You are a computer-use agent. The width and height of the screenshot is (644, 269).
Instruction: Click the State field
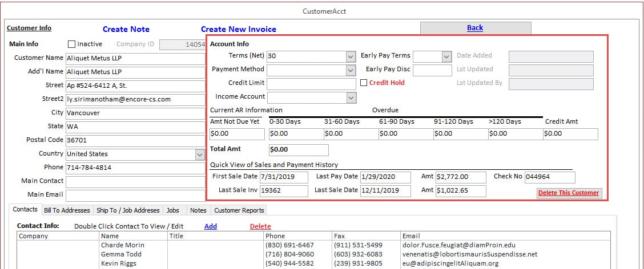point(135,127)
